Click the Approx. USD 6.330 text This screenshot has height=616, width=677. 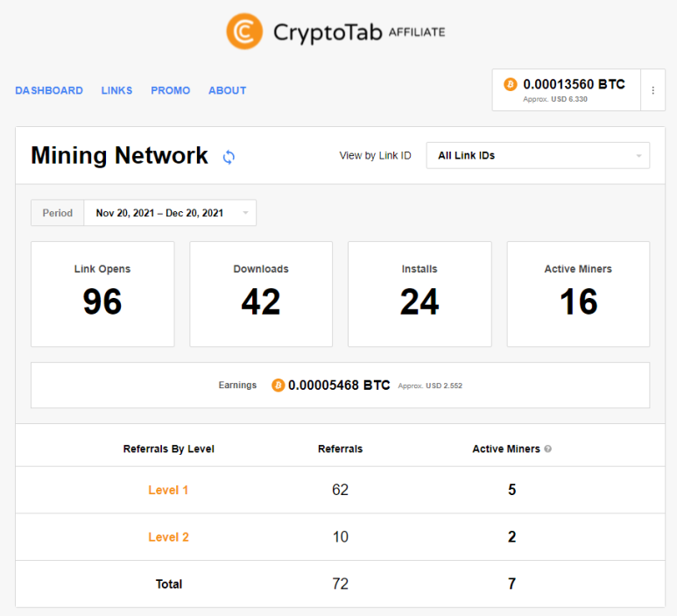point(555,99)
